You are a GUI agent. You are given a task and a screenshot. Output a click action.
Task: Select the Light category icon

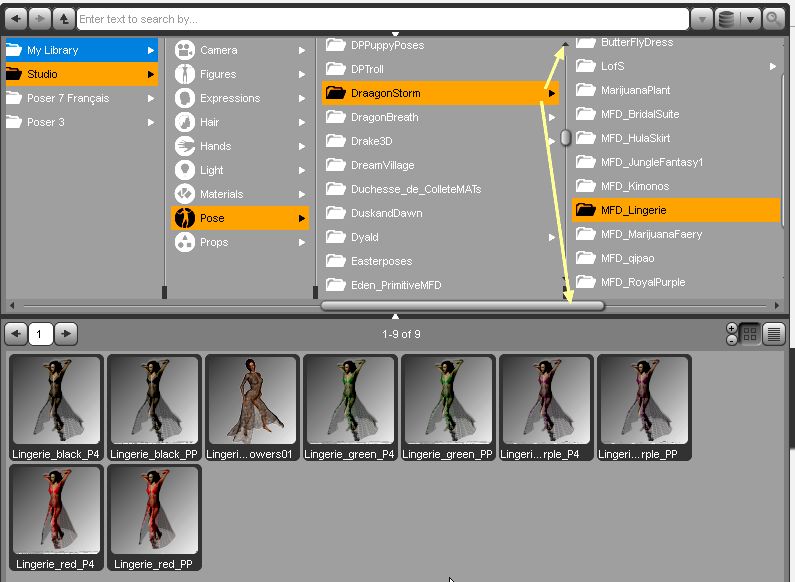tap(185, 170)
